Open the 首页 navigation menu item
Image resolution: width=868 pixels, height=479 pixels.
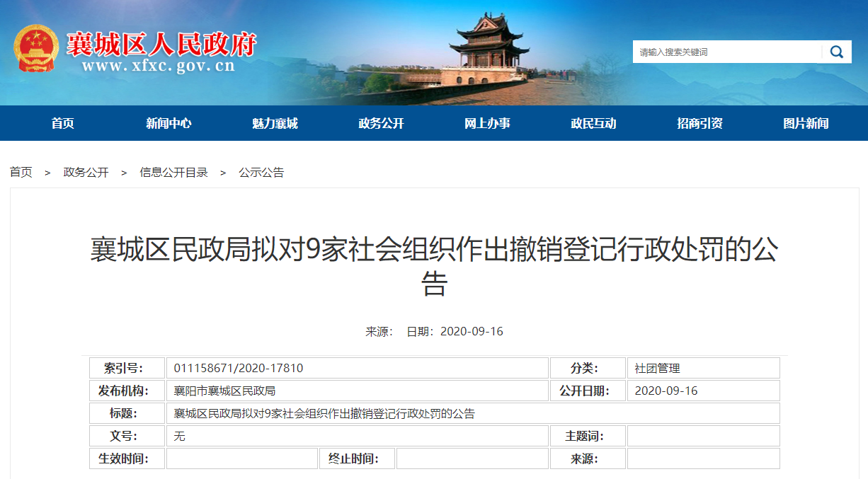pos(62,124)
